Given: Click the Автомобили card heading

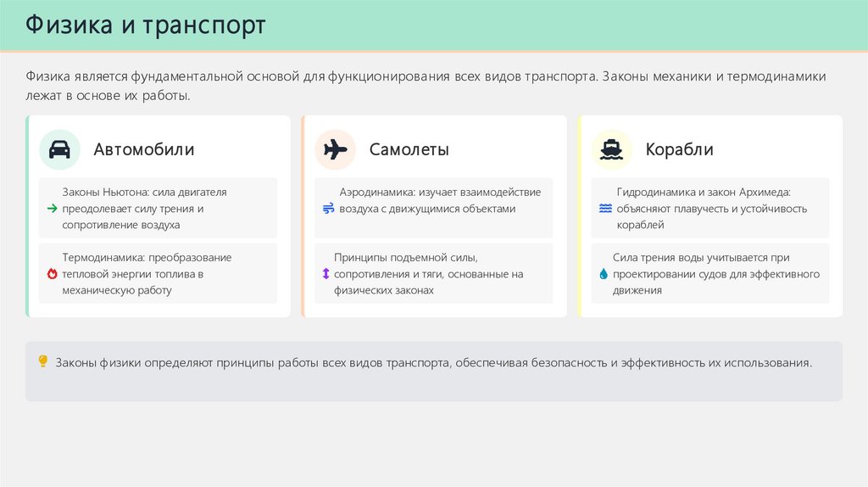Looking at the screenshot, I should click(144, 149).
